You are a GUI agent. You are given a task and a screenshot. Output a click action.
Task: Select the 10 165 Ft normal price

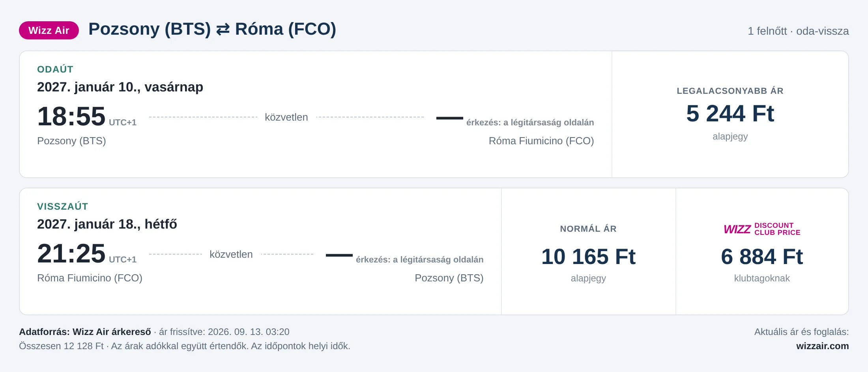(x=588, y=257)
